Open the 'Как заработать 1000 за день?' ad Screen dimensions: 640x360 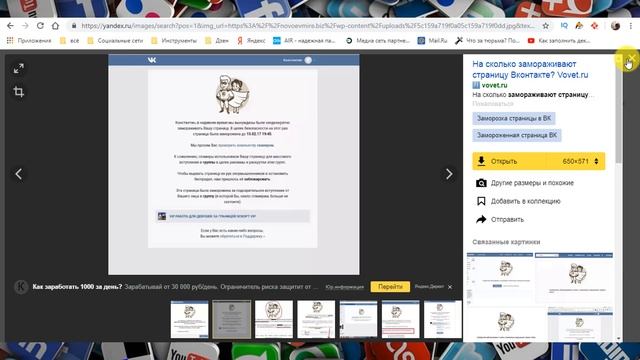[77, 287]
